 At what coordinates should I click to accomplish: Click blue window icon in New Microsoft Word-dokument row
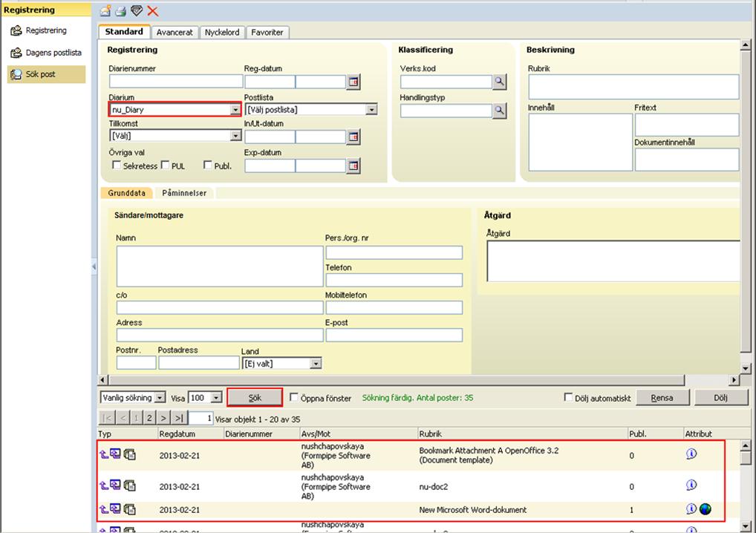tap(115, 509)
